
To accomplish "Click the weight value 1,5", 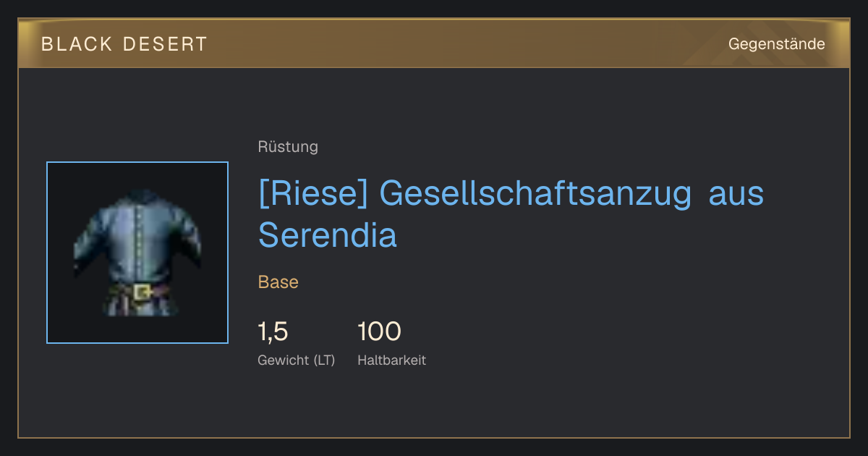I will click(273, 332).
